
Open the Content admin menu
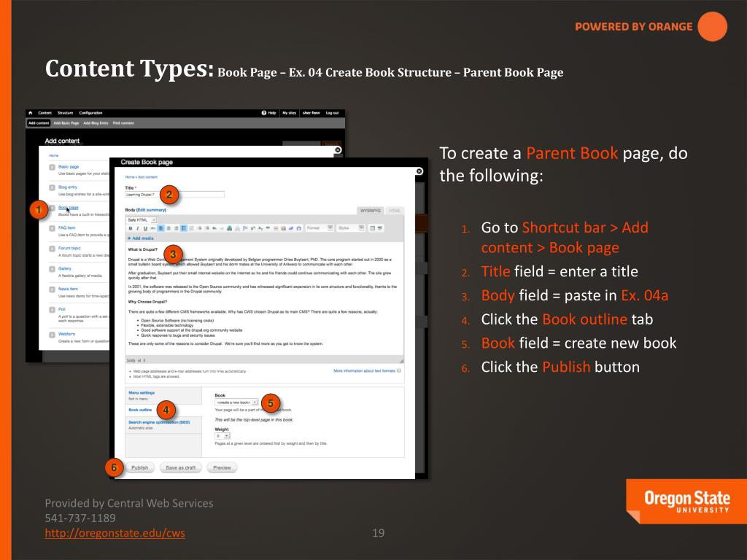44,113
